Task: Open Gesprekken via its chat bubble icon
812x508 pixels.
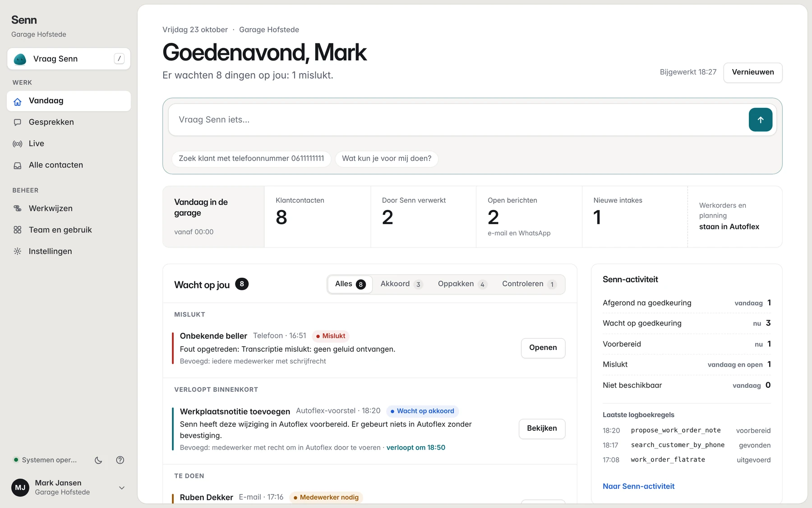Action: point(18,122)
